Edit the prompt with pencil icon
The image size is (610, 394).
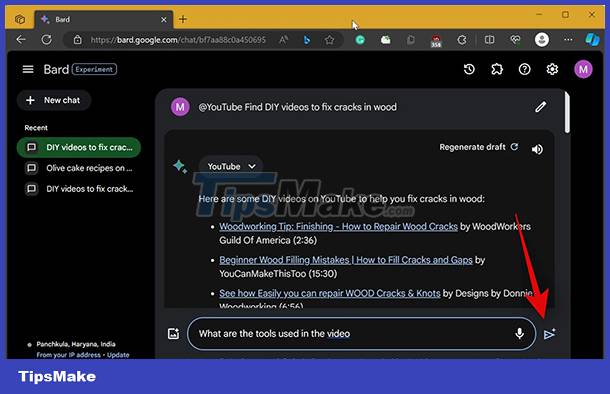pos(540,107)
